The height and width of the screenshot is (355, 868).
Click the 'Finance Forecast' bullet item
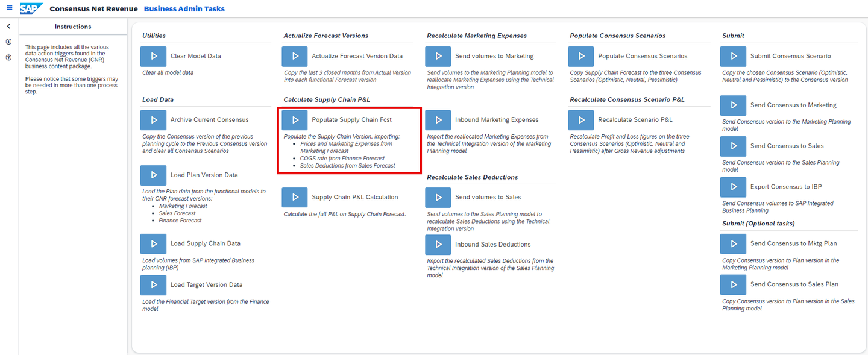(180, 221)
